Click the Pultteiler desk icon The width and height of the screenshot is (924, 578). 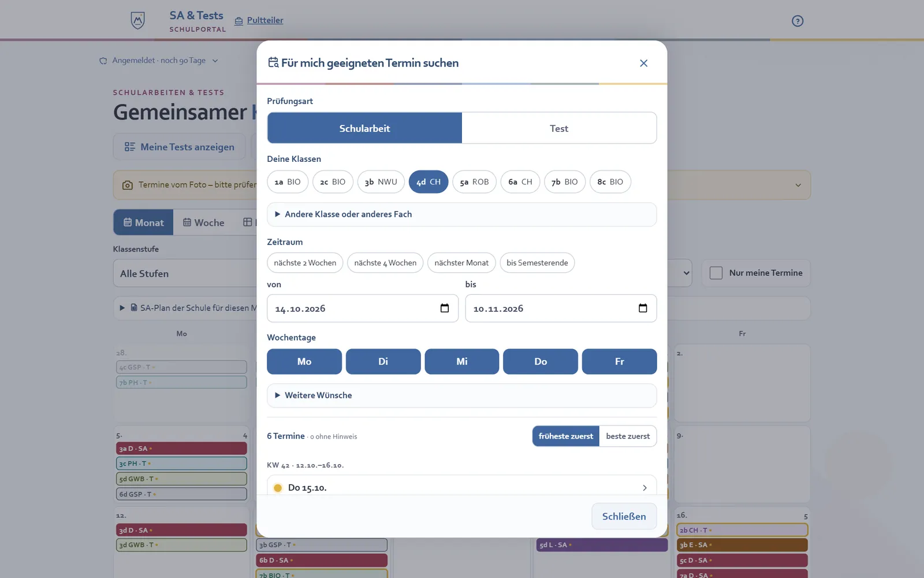(239, 21)
